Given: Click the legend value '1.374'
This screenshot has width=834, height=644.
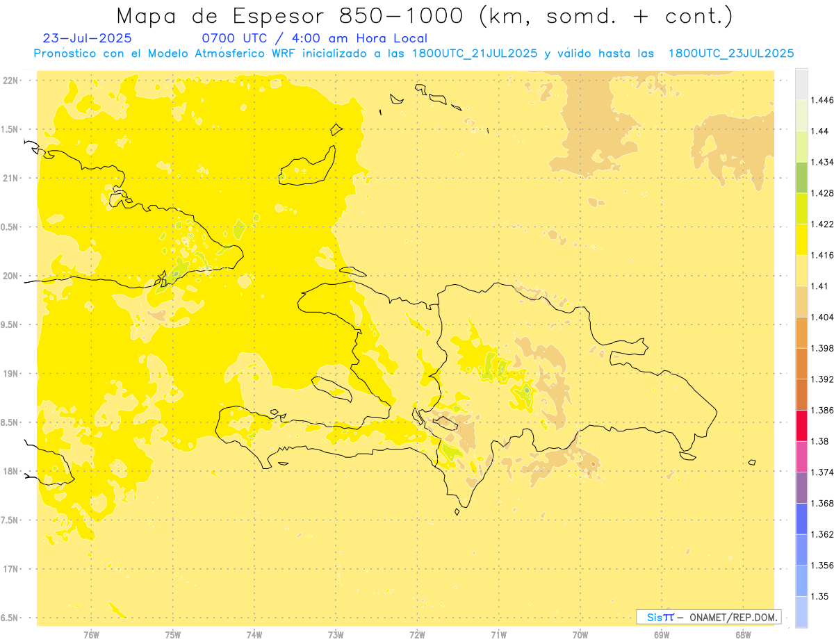Looking at the screenshot, I should click(x=822, y=472).
